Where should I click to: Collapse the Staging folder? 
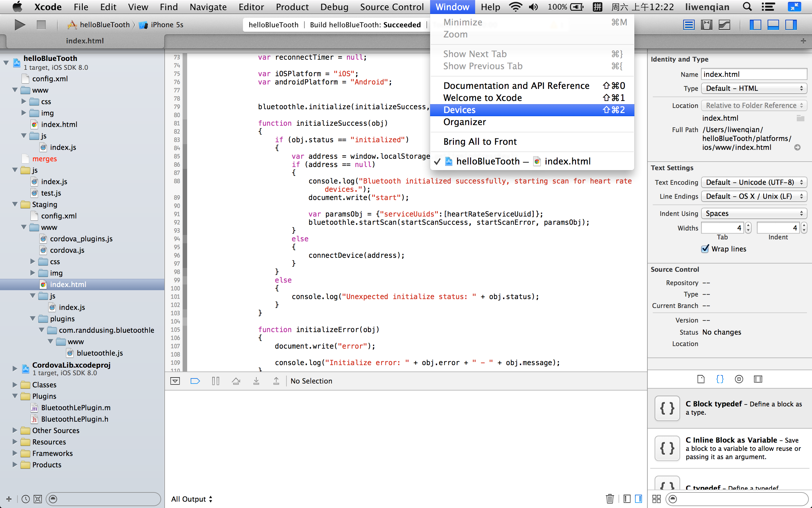click(x=15, y=204)
